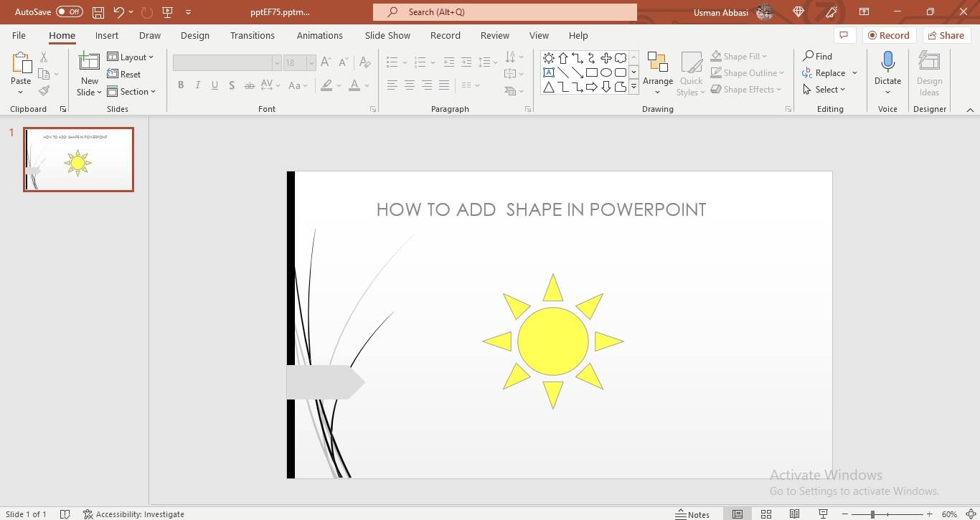The image size is (980, 520).
Task: Click Increase List Level indent icon
Action: [466, 62]
